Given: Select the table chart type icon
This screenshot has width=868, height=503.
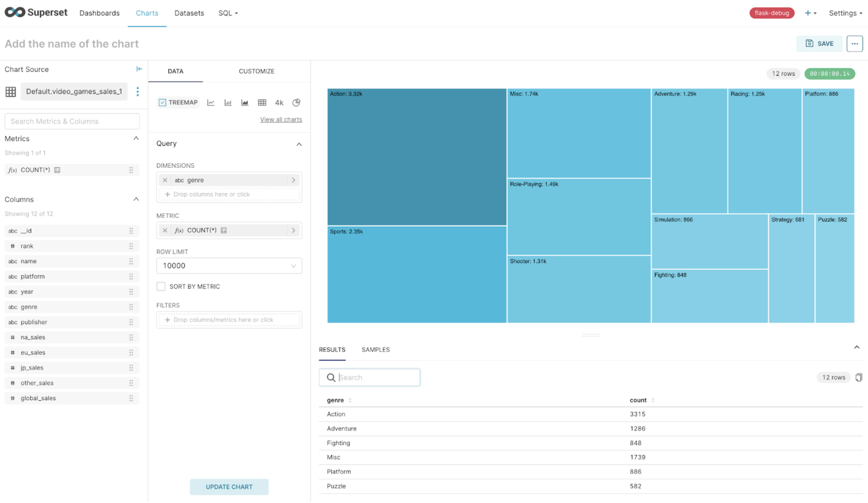Looking at the screenshot, I should (262, 102).
